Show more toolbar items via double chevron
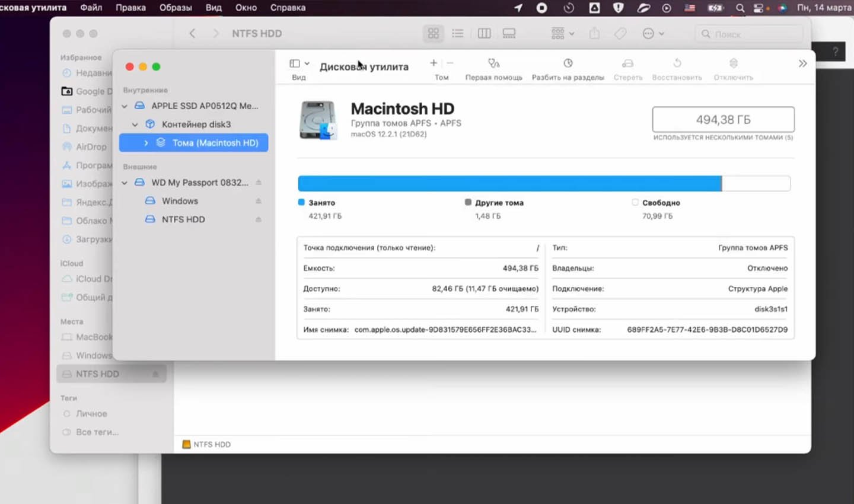 pyautogui.click(x=802, y=63)
